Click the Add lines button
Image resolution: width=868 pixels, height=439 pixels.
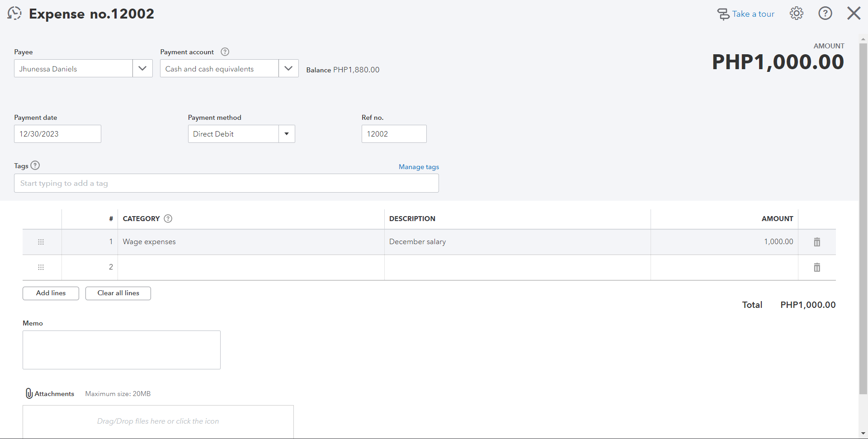pyautogui.click(x=51, y=293)
